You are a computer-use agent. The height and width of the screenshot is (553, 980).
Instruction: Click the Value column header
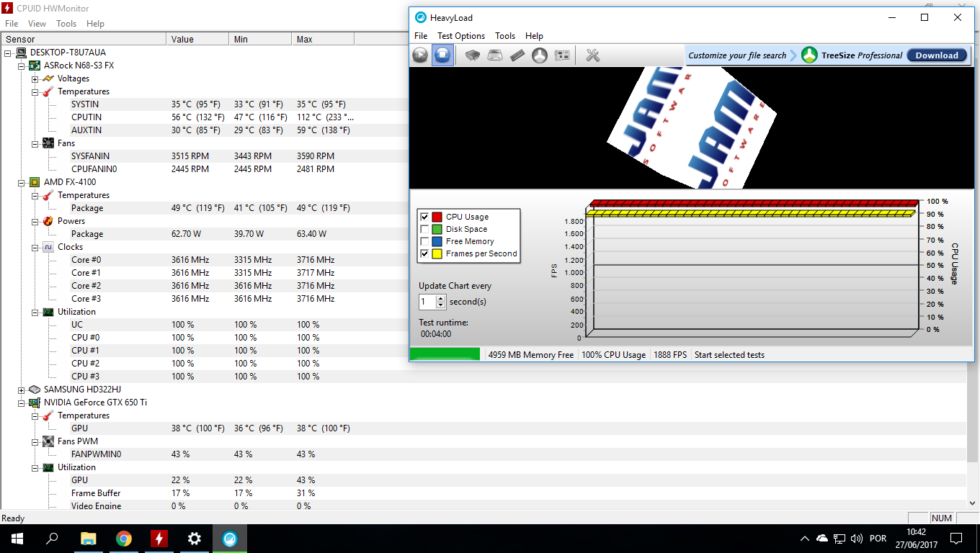pos(197,40)
